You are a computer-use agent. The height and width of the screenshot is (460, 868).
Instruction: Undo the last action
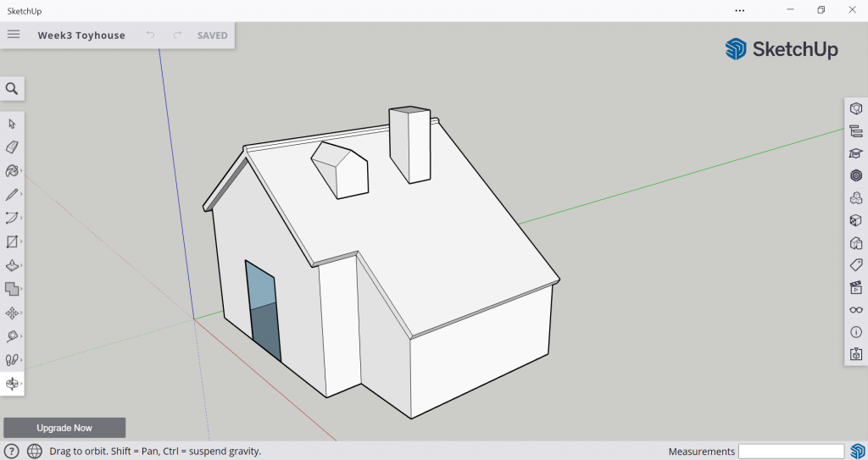click(151, 35)
